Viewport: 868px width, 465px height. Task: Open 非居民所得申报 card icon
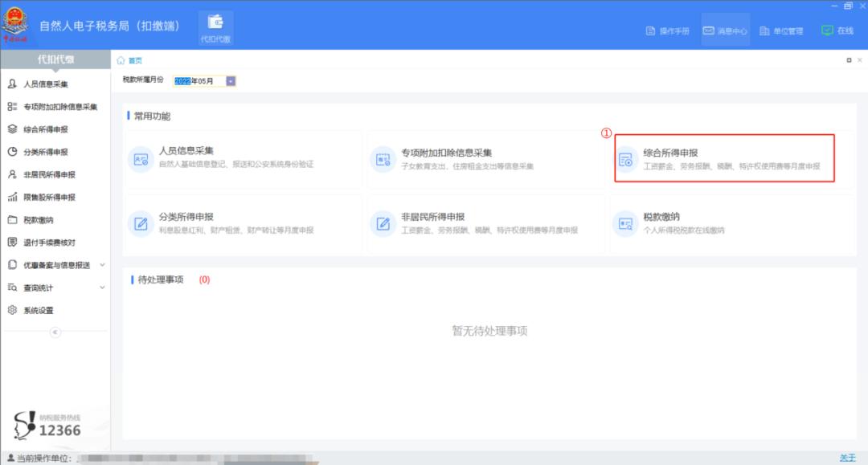pos(383,223)
